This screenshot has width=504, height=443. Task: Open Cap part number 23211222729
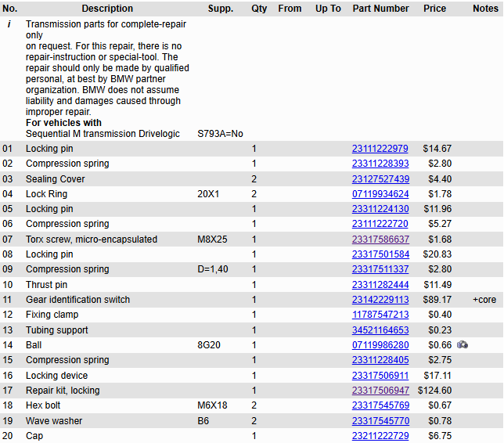(380, 436)
